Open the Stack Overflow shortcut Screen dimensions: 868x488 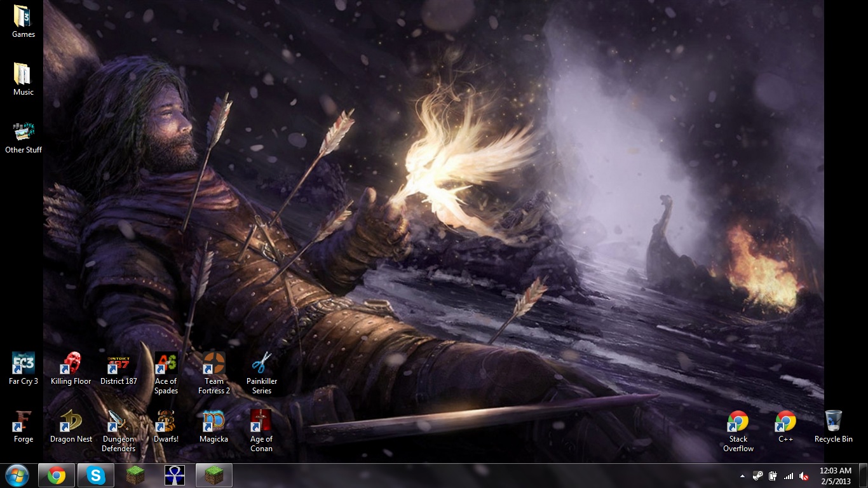[x=738, y=423]
